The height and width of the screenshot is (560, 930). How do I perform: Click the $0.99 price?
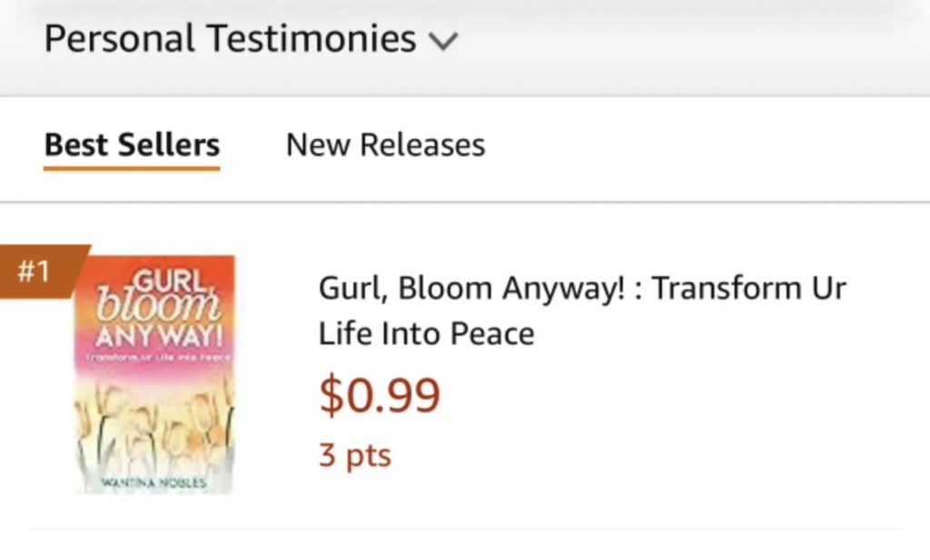coord(380,395)
